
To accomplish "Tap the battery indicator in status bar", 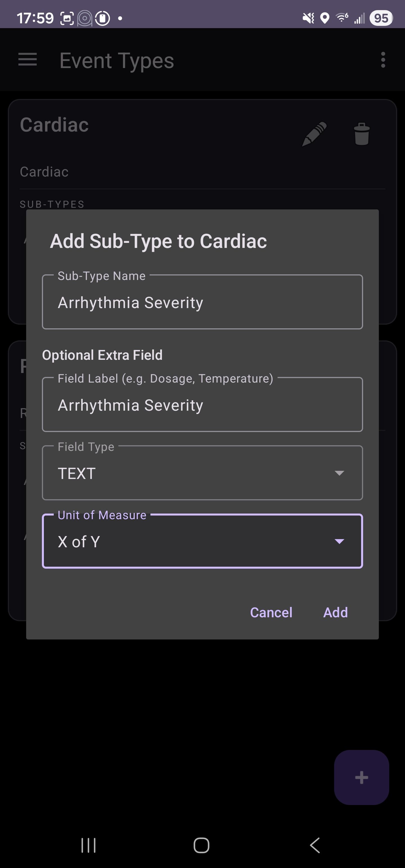I will coord(381,18).
